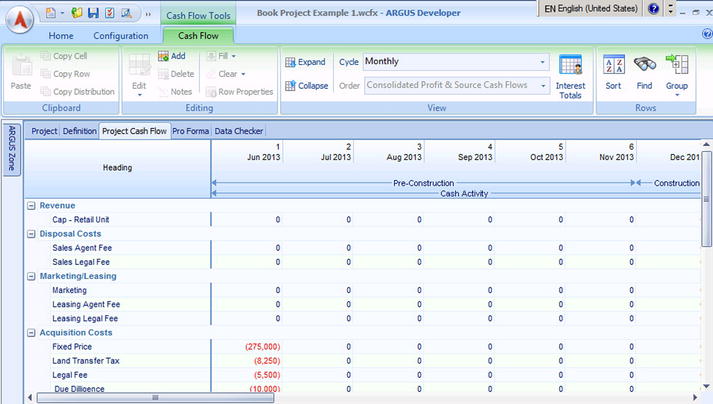The width and height of the screenshot is (713, 404).
Task: Select the Sales Agent Fee row
Action: pos(82,248)
